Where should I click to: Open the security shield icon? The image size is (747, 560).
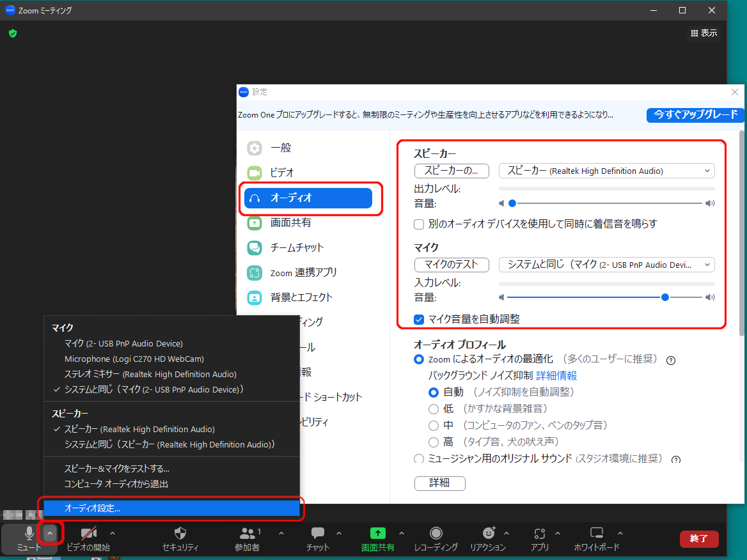point(180,533)
